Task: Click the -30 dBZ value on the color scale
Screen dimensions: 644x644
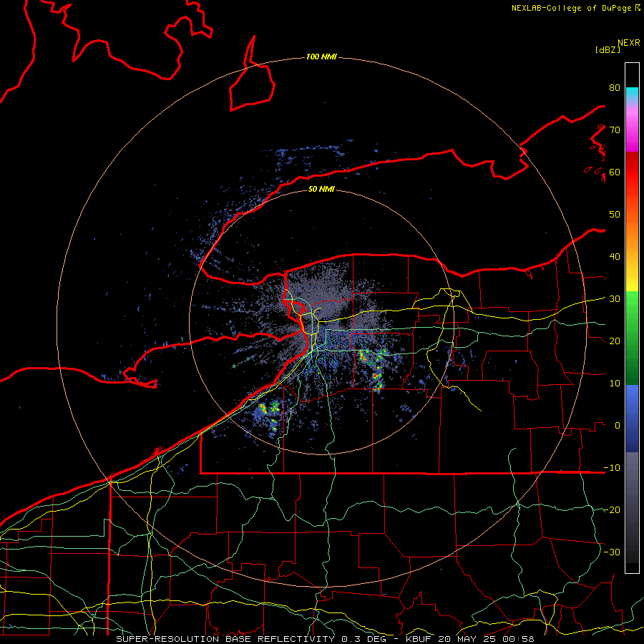Action: 612,552
